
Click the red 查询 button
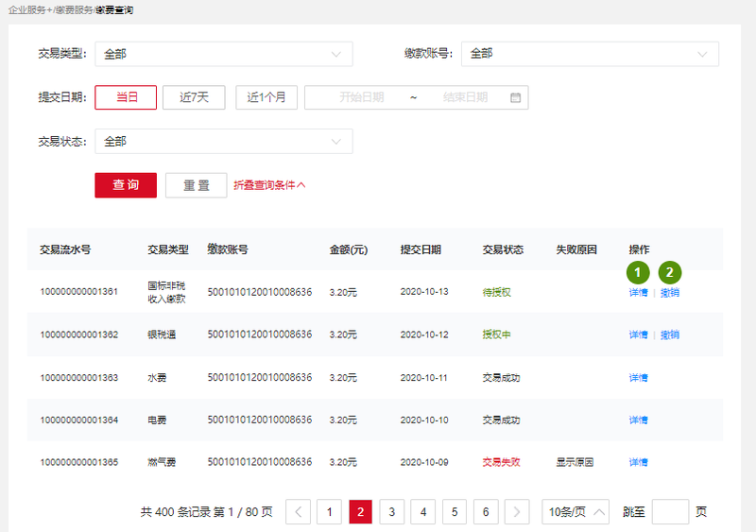(x=126, y=185)
